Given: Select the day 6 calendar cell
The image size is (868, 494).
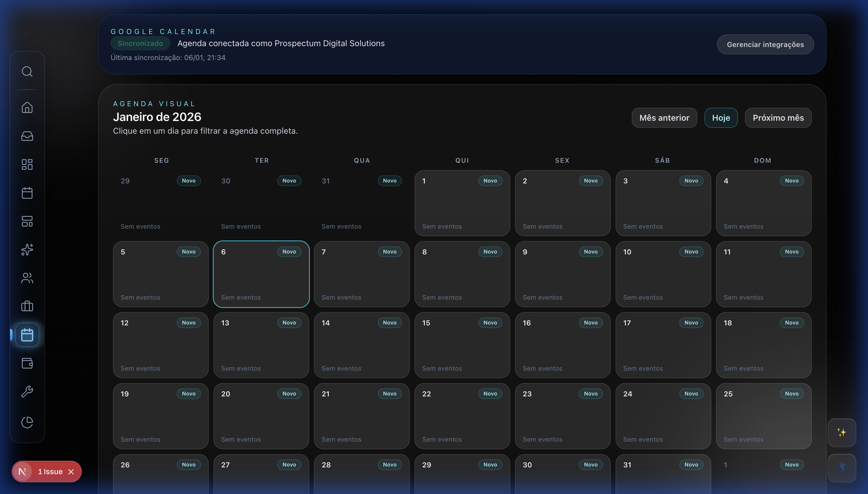Looking at the screenshot, I should click(261, 275).
